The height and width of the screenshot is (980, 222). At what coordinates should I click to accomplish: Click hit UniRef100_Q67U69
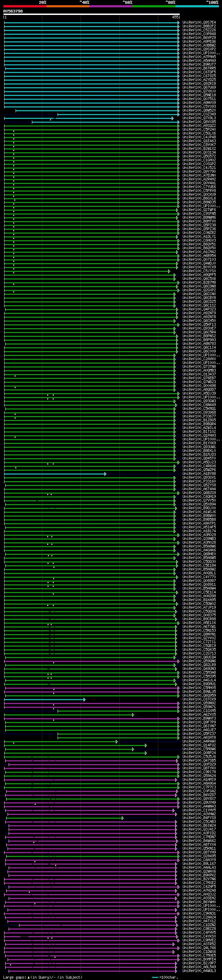[199, 88]
